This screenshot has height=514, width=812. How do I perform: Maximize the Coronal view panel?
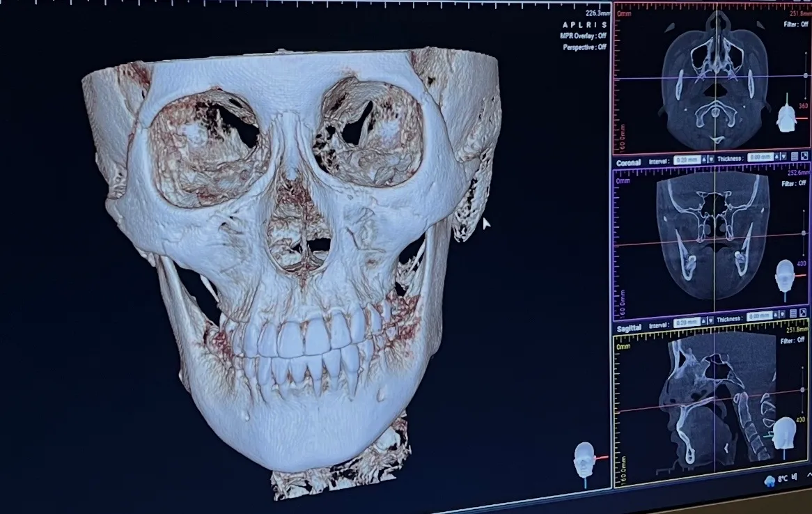[x=804, y=156]
